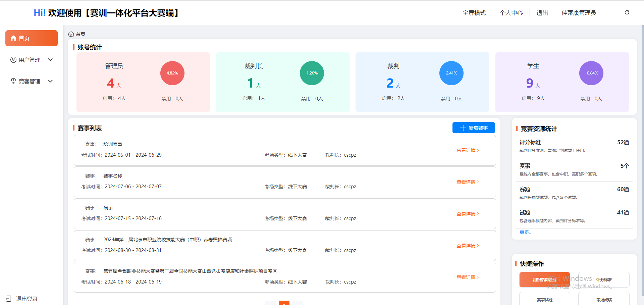Click the plus icon on 新增赛事 button
Image resolution: width=644 pixels, height=305 pixels.
point(463,128)
